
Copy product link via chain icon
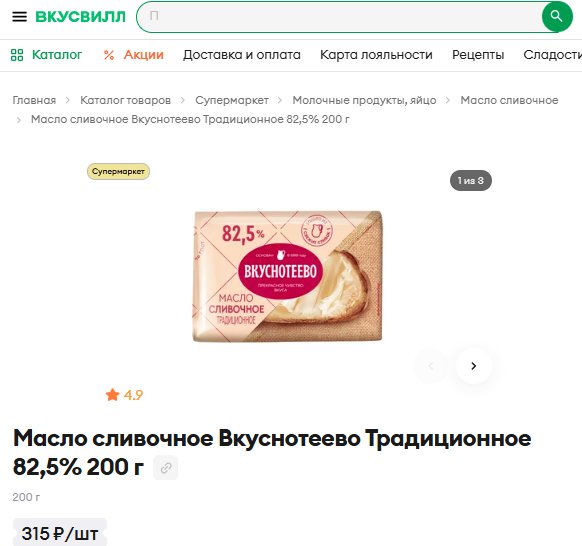pos(166,467)
